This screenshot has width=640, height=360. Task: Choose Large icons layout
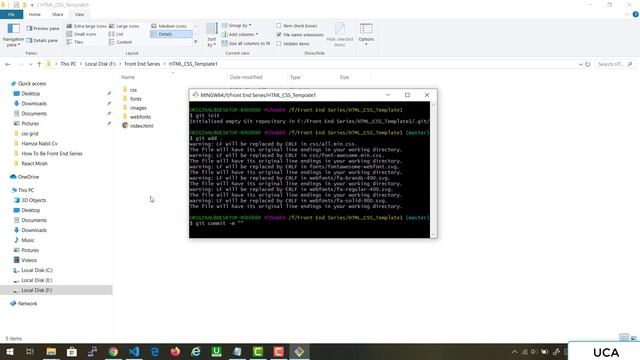(124, 26)
